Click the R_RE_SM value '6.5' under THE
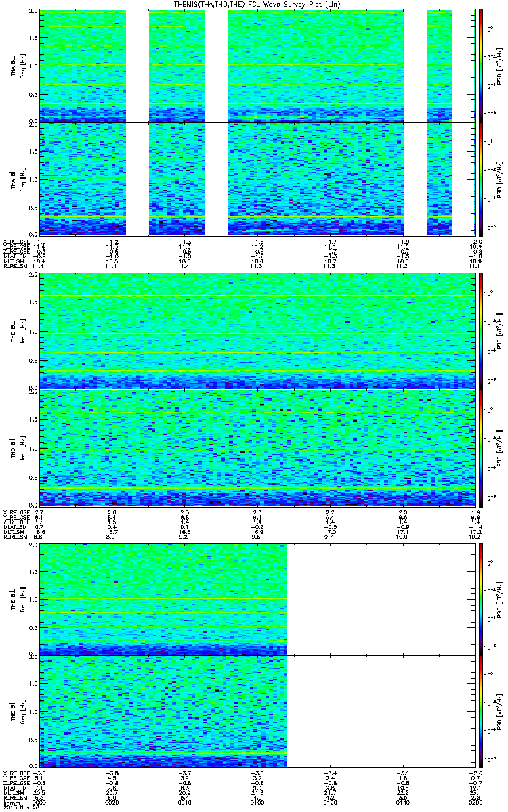The image size is (508, 812). (x=39, y=799)
